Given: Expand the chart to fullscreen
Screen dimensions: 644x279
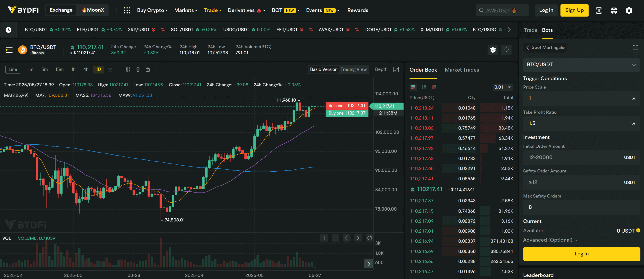Looking at the screenshot, I should tap(396, 69).
